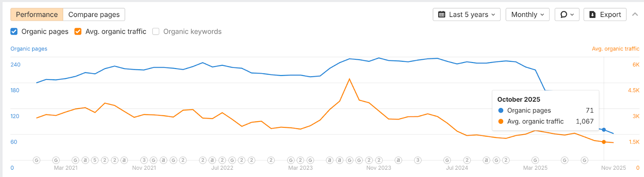The image size is (644, 177).
Task: Switch to the Compare pages tab
Action: tap(94, 15)
